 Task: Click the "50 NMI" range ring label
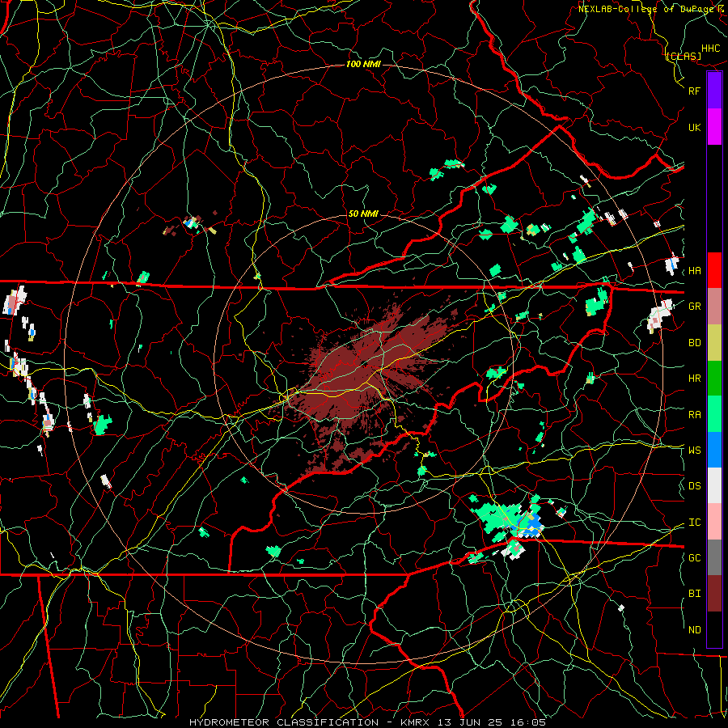click(363, 214)
